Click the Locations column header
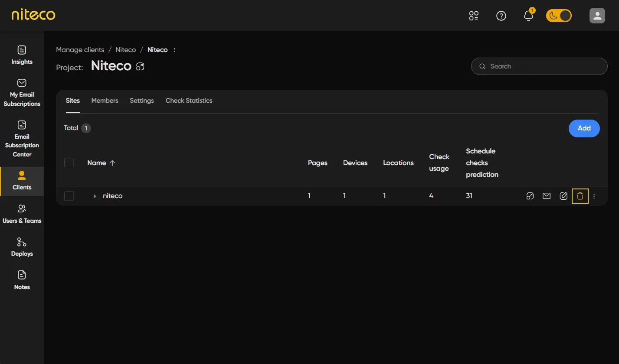This screenshot has width=619, height=364. coord(398,163)
